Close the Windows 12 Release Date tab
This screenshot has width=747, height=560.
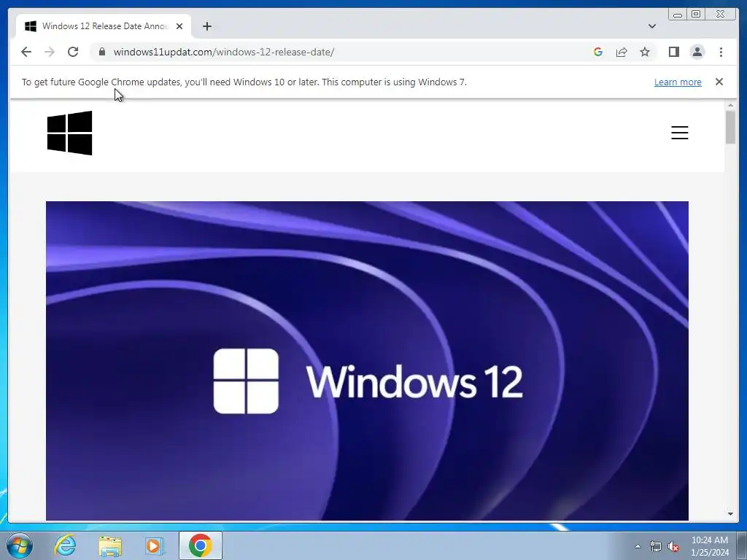[179, 26]
